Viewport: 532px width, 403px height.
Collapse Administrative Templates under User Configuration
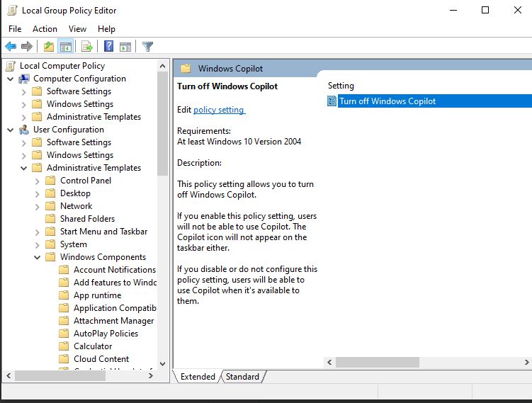[x=24, y=169]
